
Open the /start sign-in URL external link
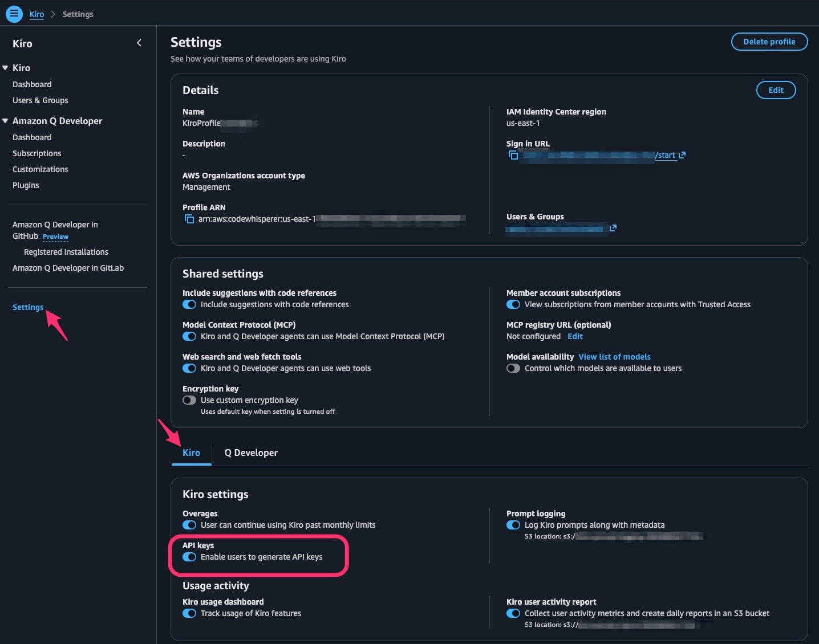tap(682, 155)
